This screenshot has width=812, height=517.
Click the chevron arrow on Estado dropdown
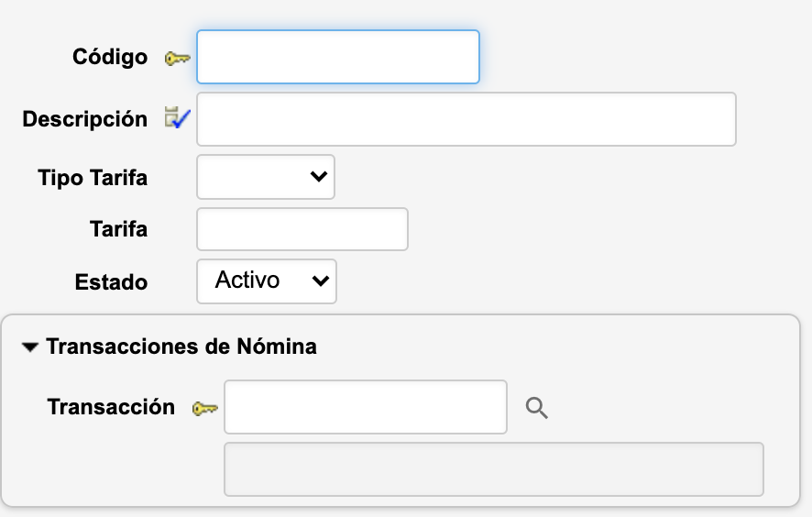point(320,280)
